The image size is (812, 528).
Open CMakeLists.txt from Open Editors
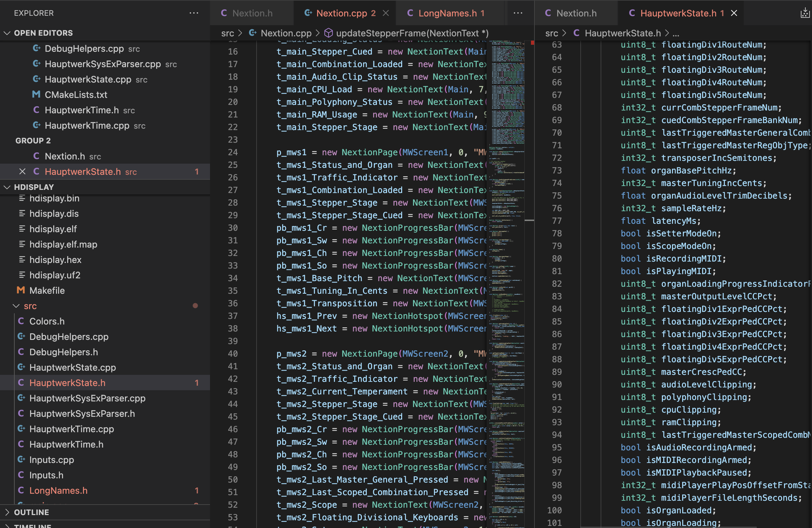[76, 95]
